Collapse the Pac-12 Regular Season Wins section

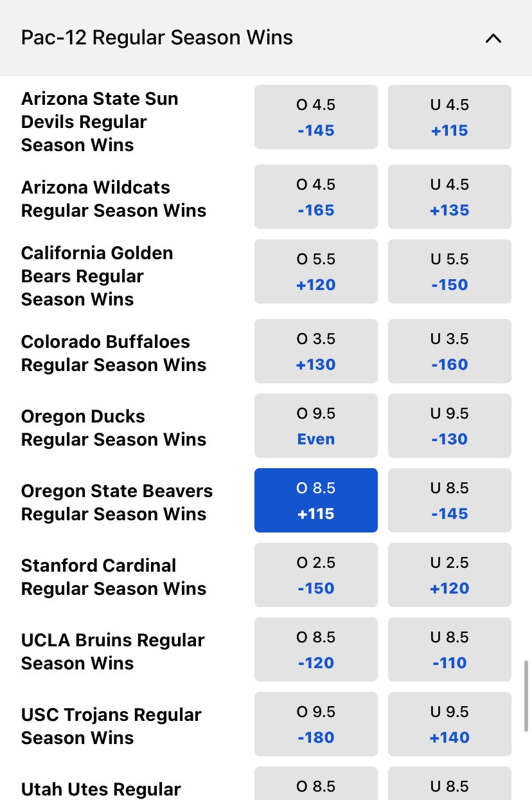pyautogui.click(x=493, y=38)
